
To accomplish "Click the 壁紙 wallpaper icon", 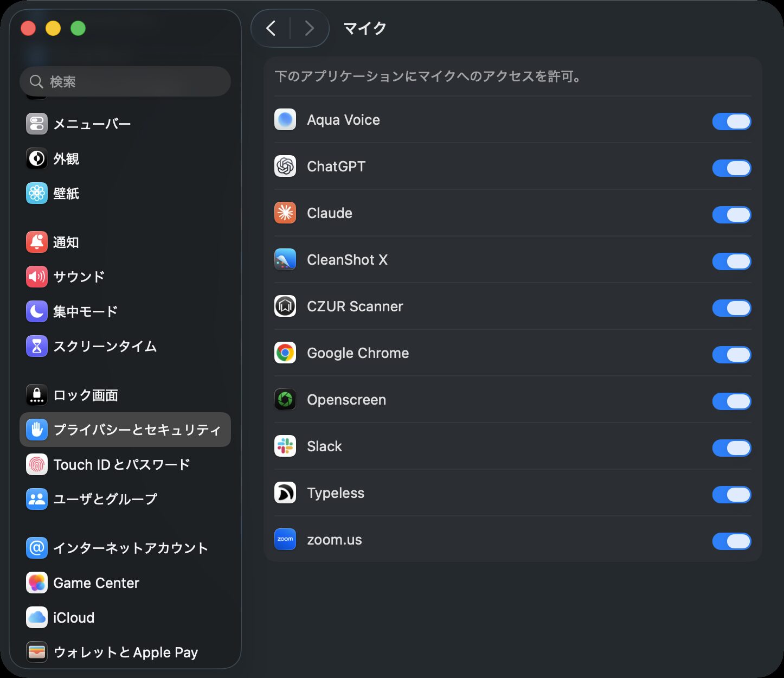I will click(37, 194).
